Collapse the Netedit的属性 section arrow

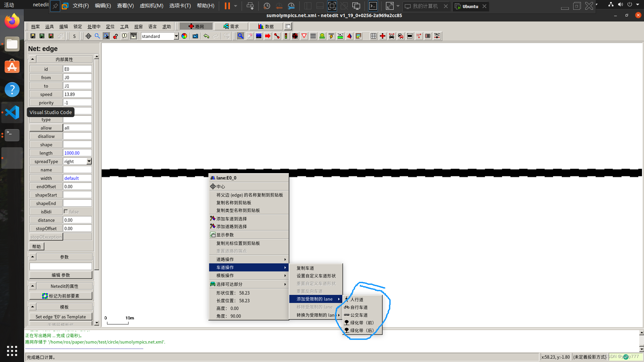pyautogui.click(x=33, y=286)
